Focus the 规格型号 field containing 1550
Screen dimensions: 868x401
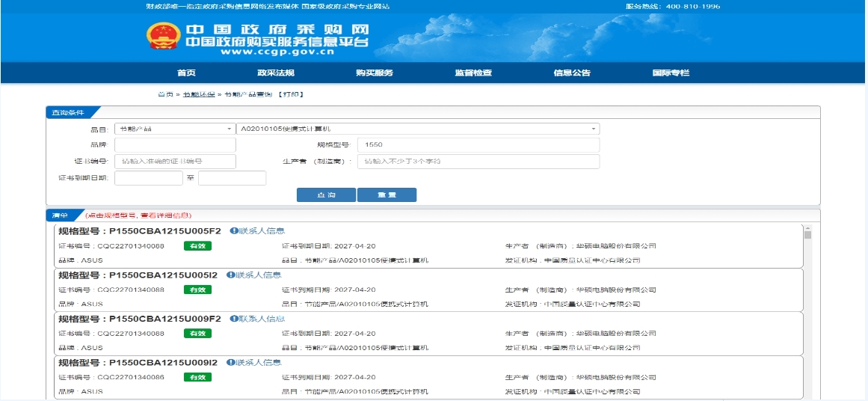click(478, 145)
